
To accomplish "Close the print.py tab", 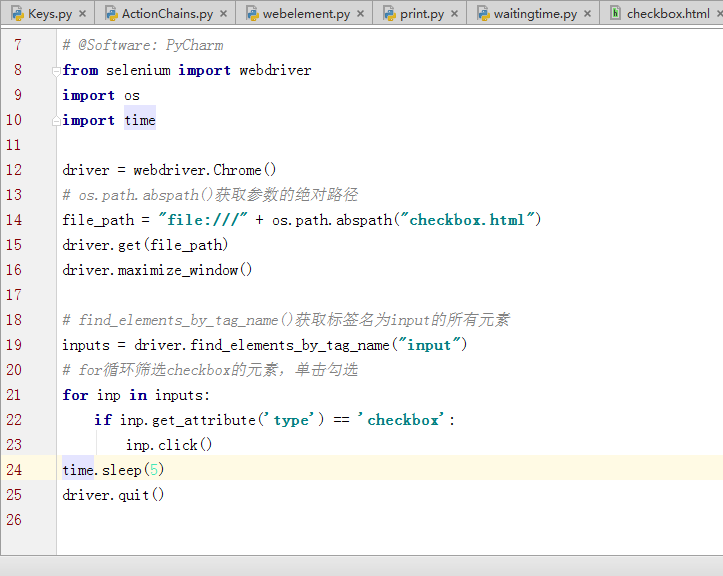I will tap(455, 14).
